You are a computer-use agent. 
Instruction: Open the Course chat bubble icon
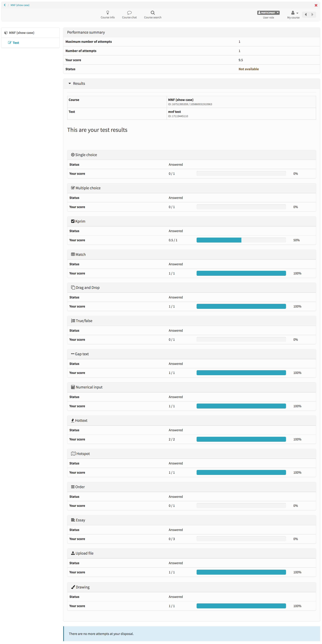tap(129, 13)
